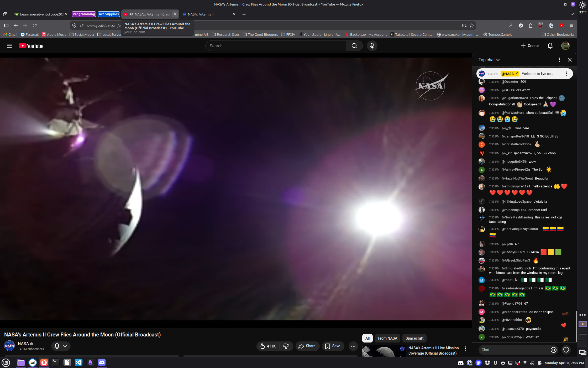The height and width of the screenshot is (368, 588).
Task: Send a heart reaction in chat
Action: click(x=566, y=350)
